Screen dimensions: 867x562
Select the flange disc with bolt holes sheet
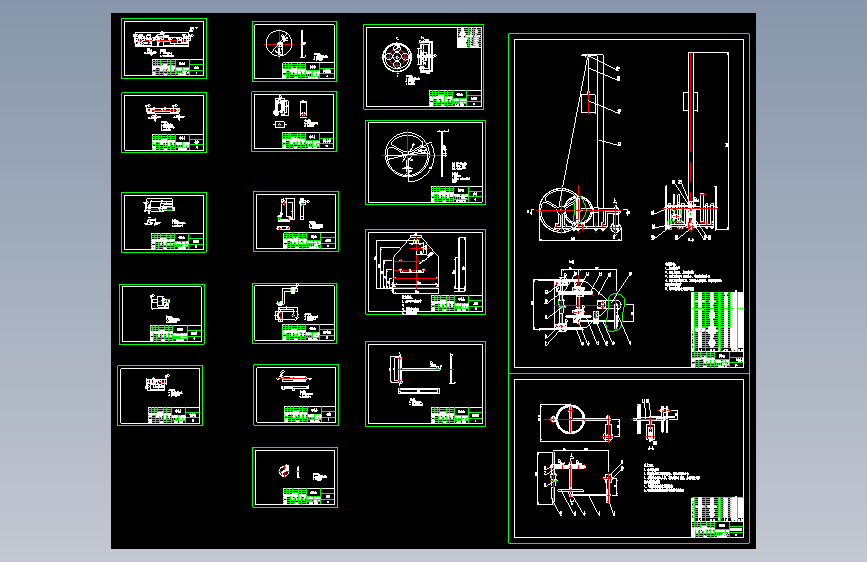pyautogui.click(x=424, y=67)
